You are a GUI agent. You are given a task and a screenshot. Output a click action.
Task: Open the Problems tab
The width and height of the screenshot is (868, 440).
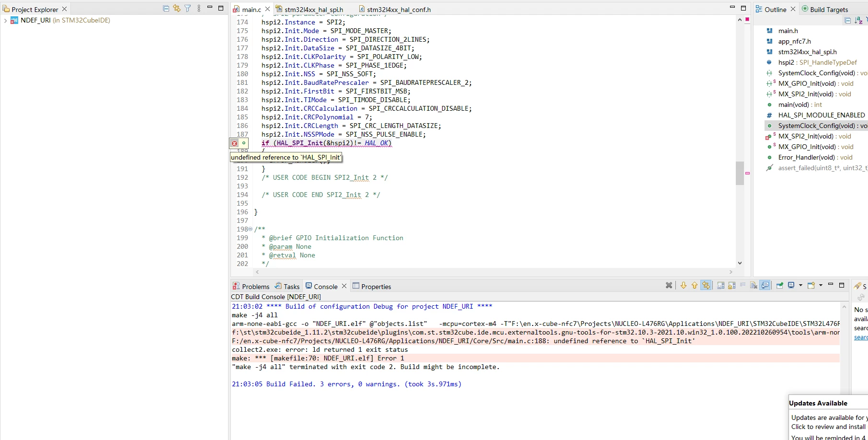point(251,287)
